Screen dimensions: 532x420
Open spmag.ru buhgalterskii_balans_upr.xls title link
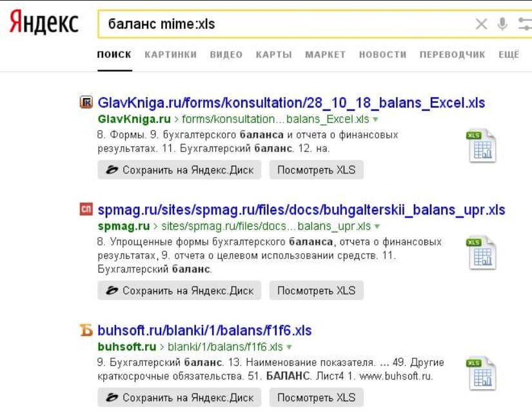pos(301,210)
